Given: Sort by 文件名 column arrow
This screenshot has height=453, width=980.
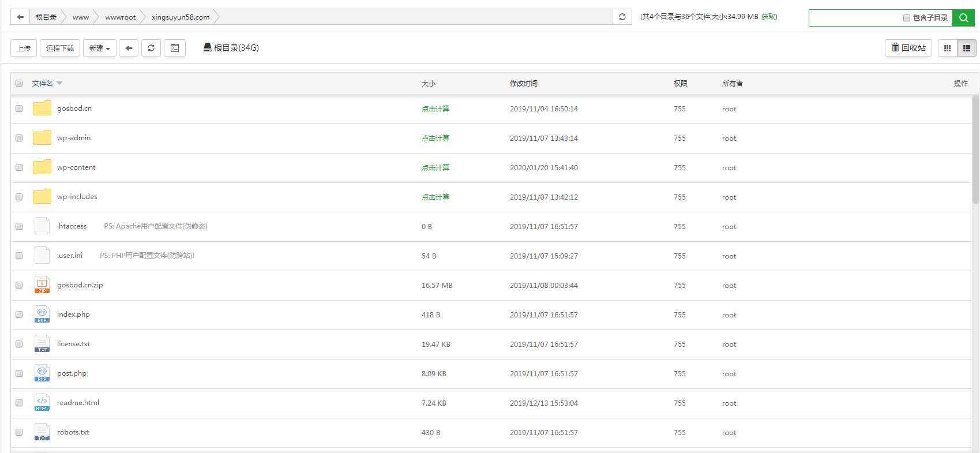Looking at the screenshot, I should (x=59, y=83).
